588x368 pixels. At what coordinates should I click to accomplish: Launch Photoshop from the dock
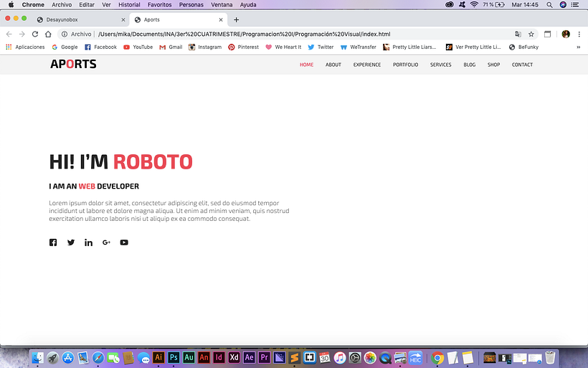click(x=174, y=357)
